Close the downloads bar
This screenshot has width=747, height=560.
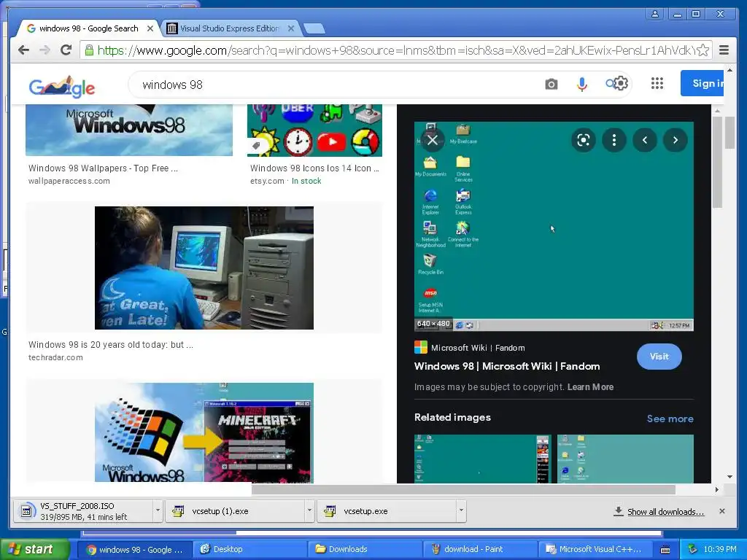coord(721,511)
